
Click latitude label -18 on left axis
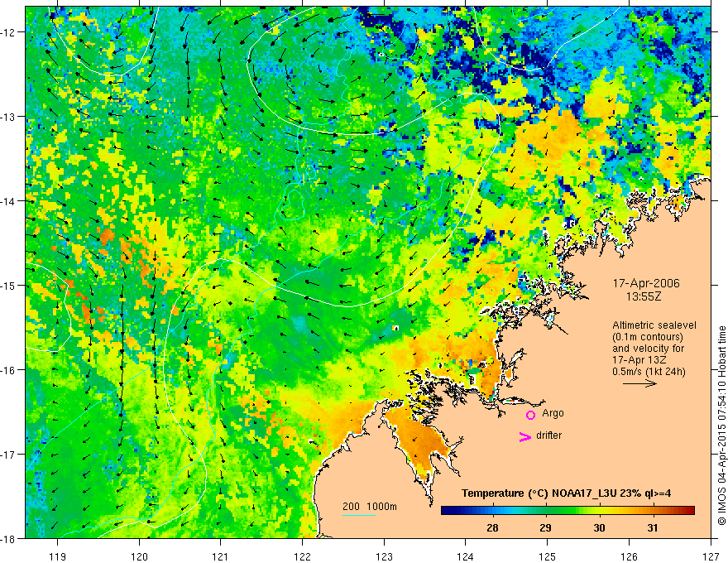pos(8,538)
